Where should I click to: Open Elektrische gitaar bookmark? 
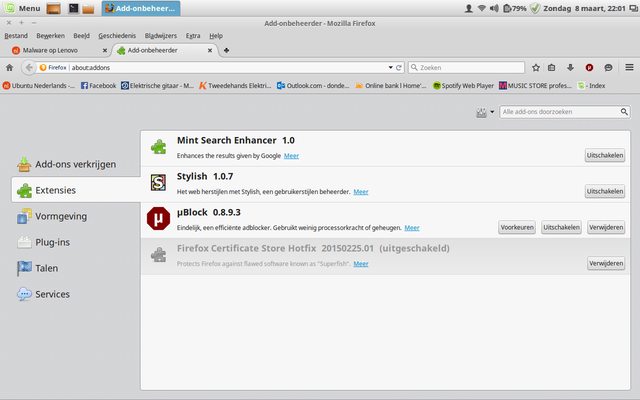158,86
